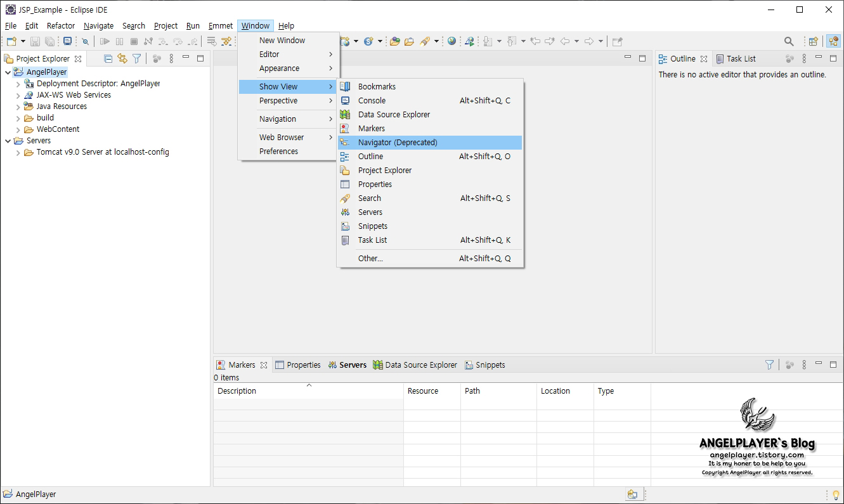
Task: Sort Markers by Resource column header
Action: [x=432, y=391]
